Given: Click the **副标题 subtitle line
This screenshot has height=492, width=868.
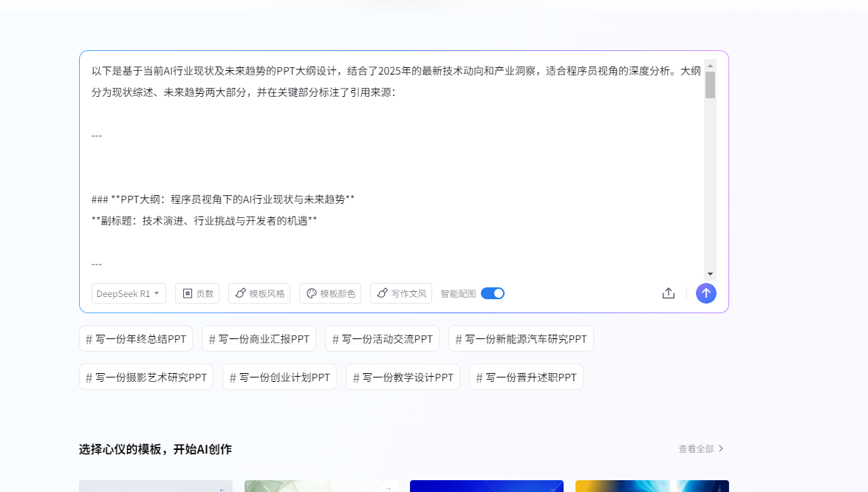Looking at the screenshot, I should coord(205,221).
